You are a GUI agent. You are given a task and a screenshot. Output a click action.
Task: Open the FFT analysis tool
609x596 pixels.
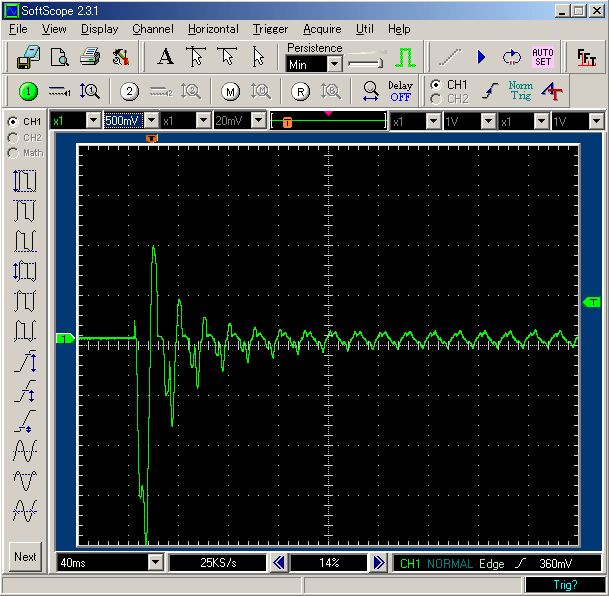click(587, 57)
